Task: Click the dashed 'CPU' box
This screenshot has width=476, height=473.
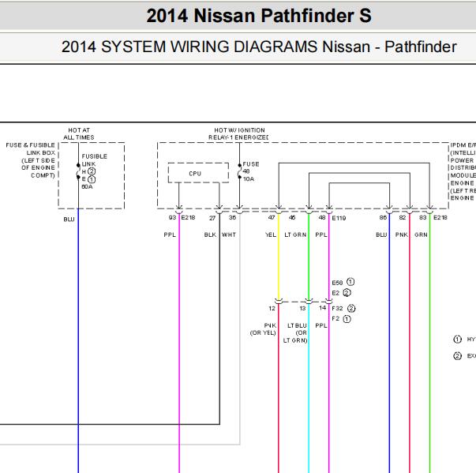Action: coord(198,173)
